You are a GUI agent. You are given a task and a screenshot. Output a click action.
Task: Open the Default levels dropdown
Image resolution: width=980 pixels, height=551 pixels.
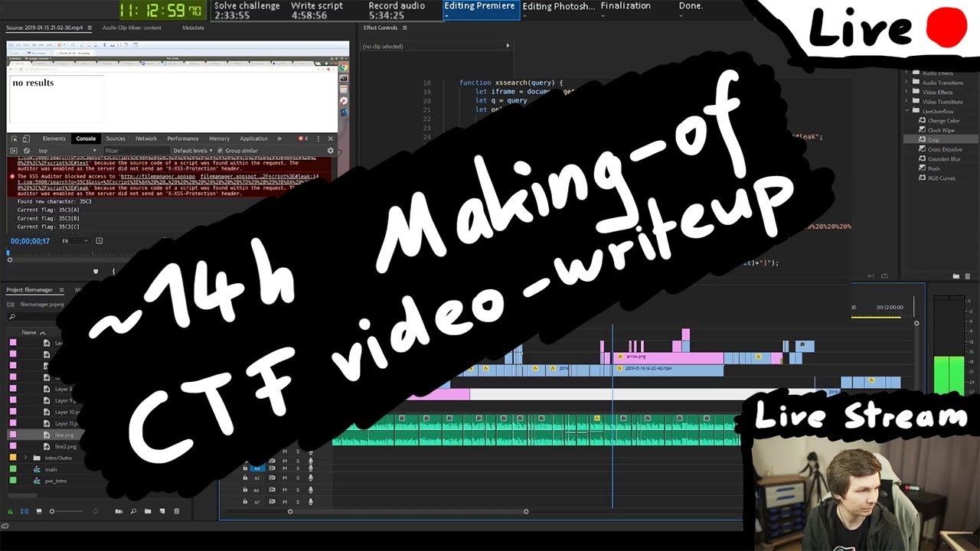(193, 151)
